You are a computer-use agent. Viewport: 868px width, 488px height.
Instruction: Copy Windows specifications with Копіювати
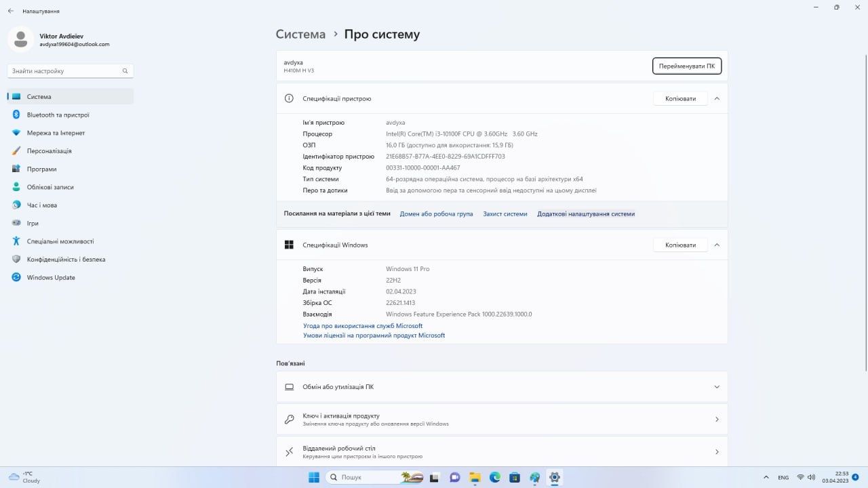coord(680,245)
